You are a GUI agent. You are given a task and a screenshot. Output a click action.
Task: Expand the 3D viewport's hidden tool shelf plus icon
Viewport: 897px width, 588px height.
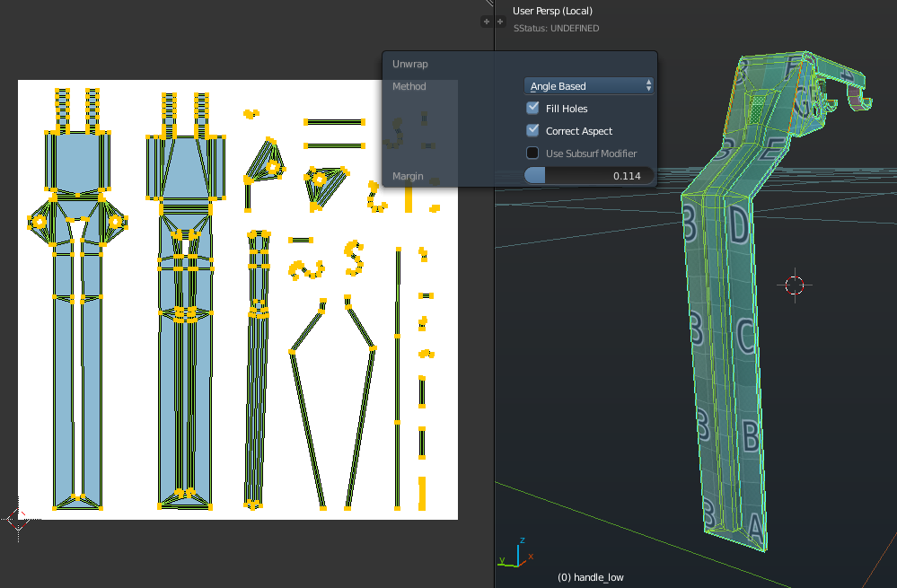[x=500, y=22]
